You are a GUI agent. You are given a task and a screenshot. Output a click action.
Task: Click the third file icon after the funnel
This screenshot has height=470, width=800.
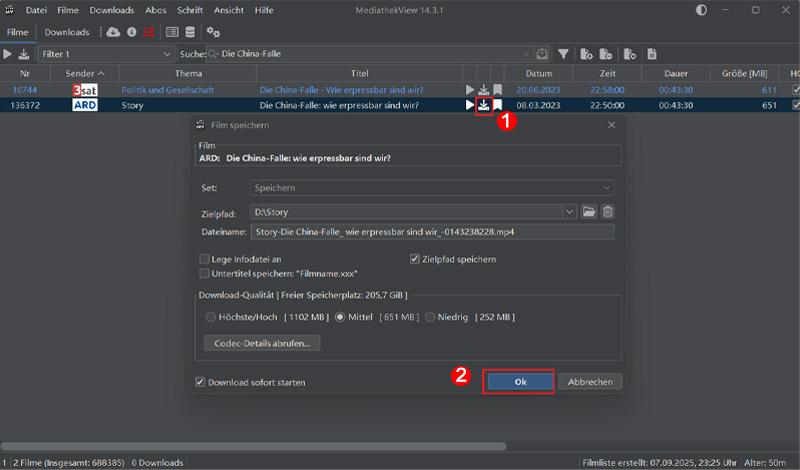click(630, 54)
